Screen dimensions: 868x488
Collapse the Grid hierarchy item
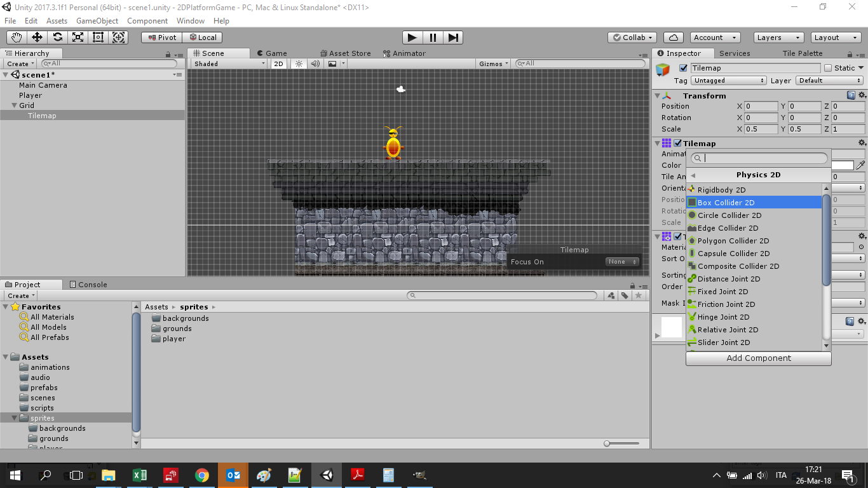15,105
